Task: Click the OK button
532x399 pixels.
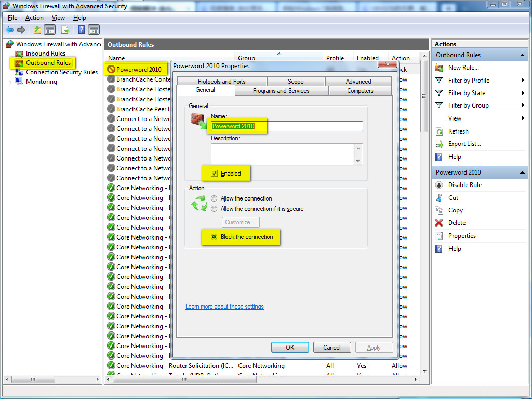Action: pyautogui.click(x=290, y=348)
